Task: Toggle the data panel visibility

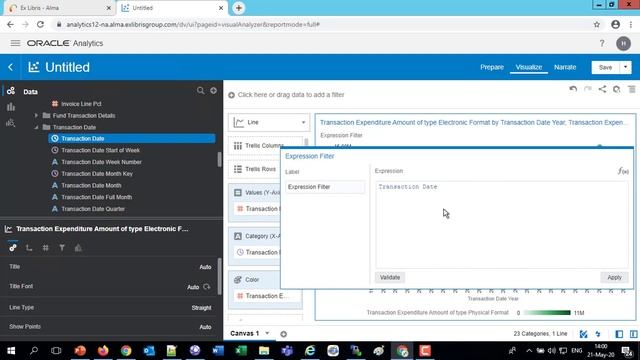Action: click(x=619, y=334)
